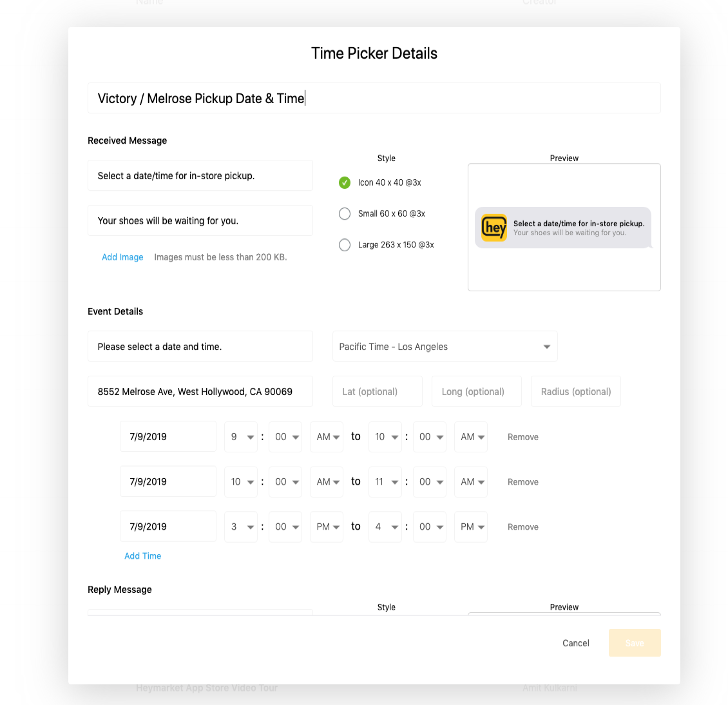The height and width of the screenshot is (705, 728).
Task: Open end hour dropdown showing 4
Action: pos(385,526)
